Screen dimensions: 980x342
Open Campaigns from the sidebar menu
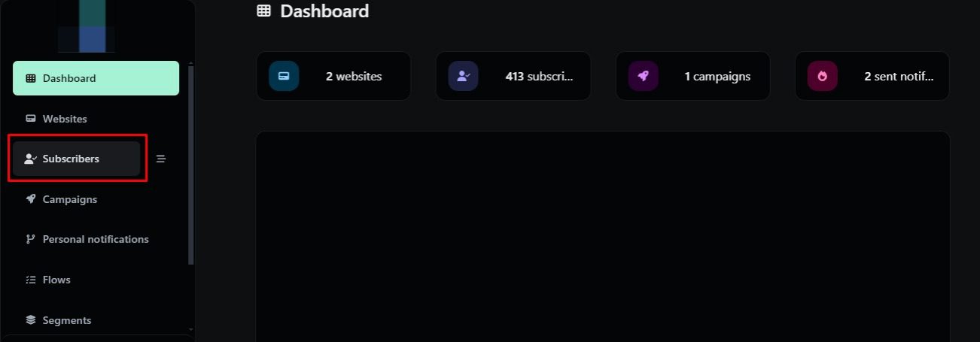[69, 199]
